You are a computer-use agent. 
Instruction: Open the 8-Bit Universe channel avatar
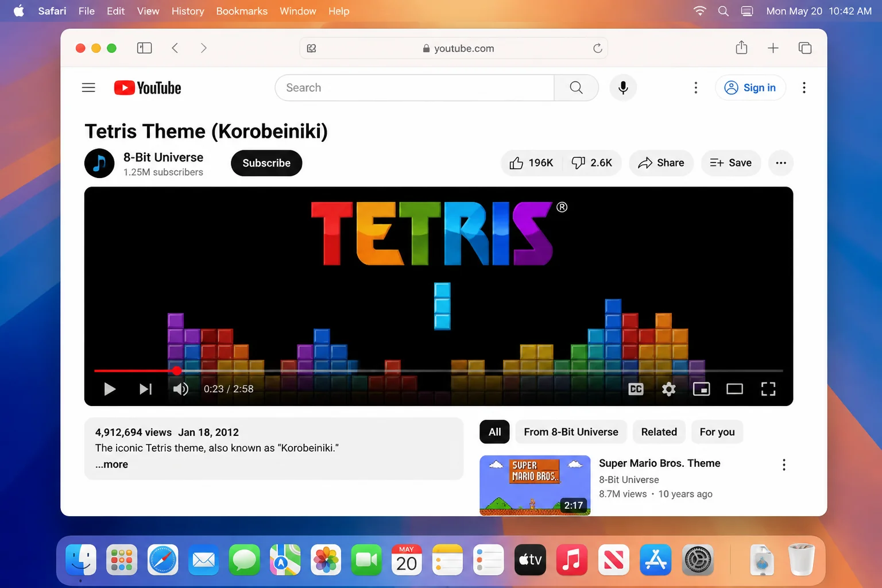99,163
